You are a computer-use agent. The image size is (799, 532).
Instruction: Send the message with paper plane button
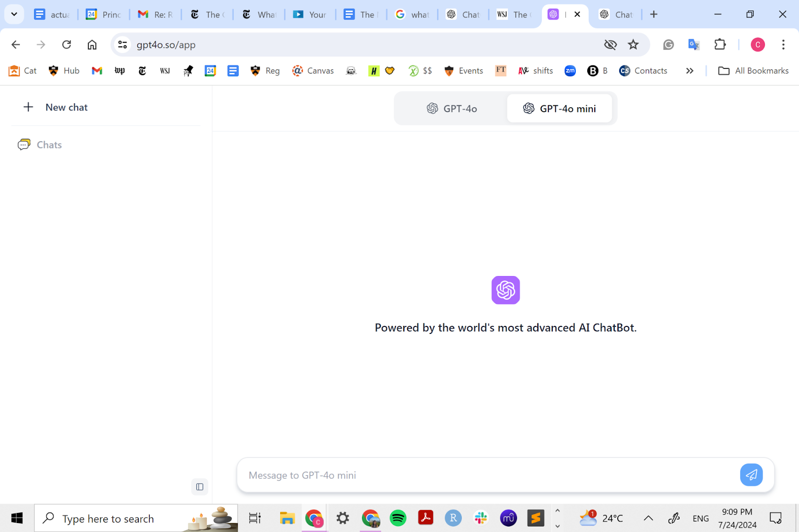pos(751,475)
